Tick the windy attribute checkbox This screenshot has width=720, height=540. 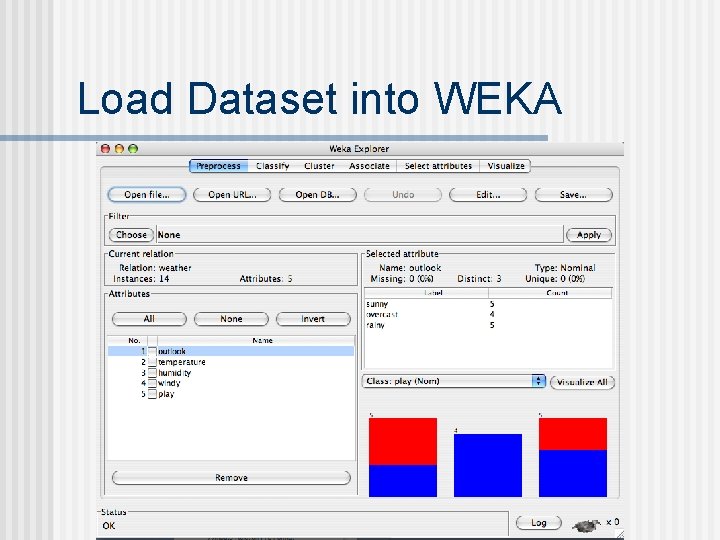(152, 383)
